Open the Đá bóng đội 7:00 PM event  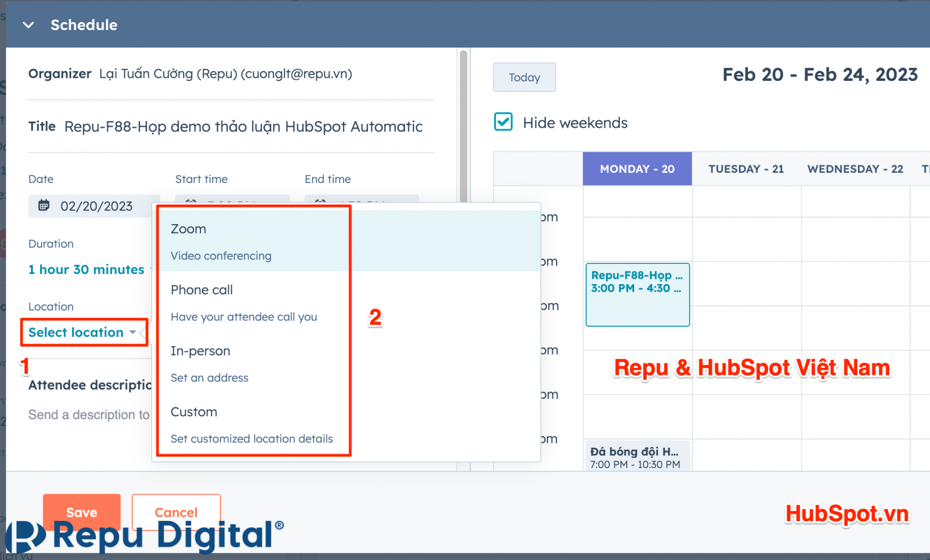(x=637, y=456)
